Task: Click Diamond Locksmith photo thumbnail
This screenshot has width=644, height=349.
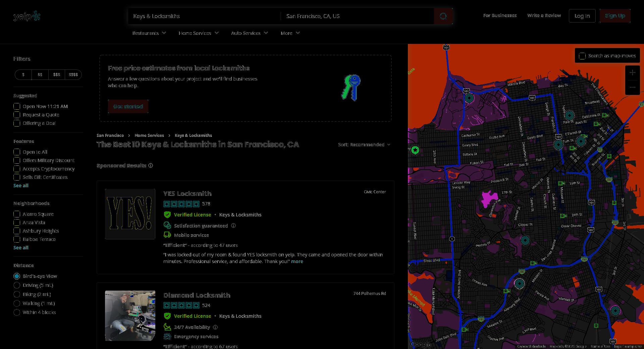Action: [130, 316]
